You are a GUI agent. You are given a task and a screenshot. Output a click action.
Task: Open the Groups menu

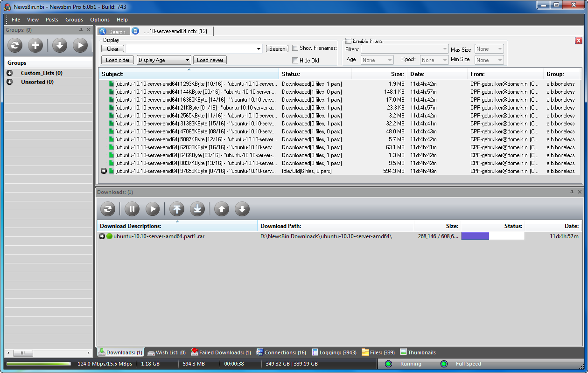click(x=74, y=20)
